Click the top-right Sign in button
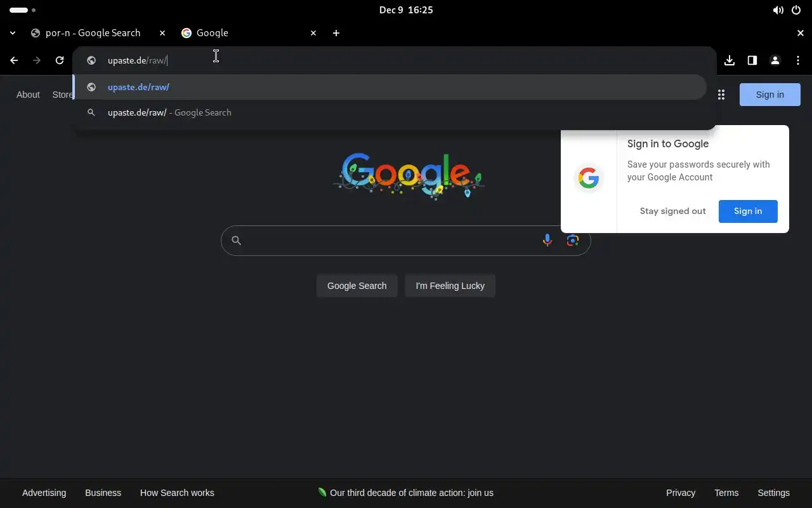This screenshot has height=508, width=812. (x=769, y=95)
